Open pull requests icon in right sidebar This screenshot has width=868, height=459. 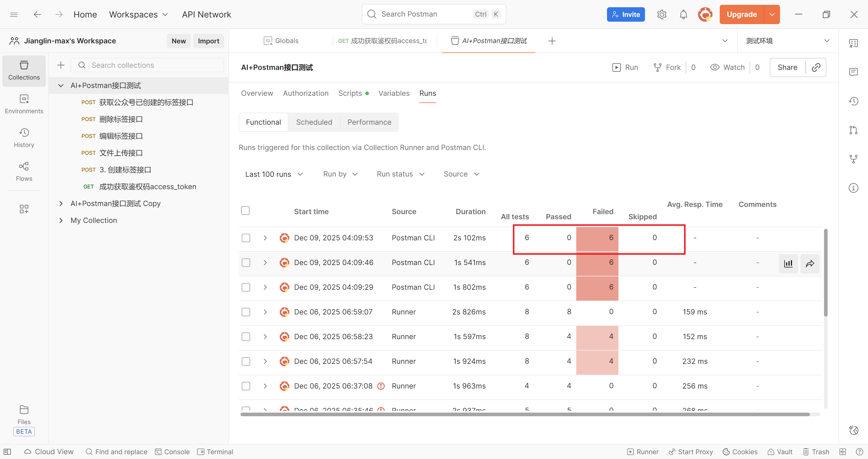pyautogui.click(x=853, y=130)
